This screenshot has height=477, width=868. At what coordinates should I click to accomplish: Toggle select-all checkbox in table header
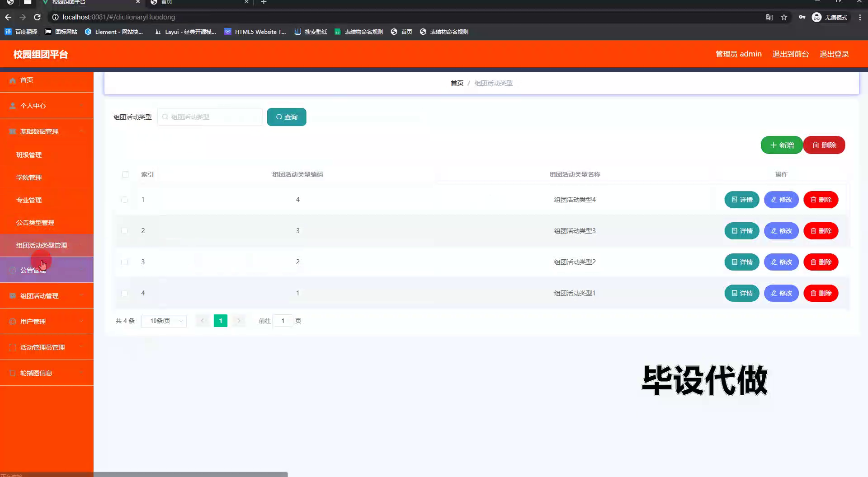125,174
